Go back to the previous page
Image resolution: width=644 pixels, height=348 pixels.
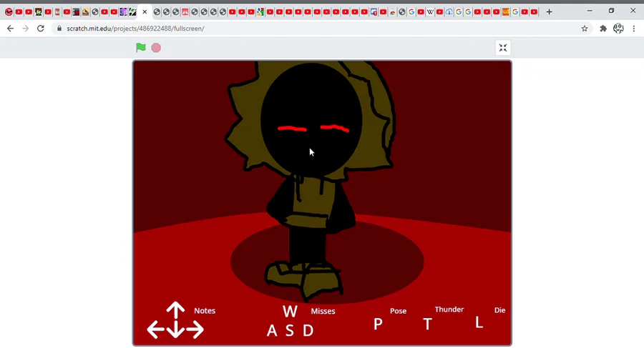[10, 29]
